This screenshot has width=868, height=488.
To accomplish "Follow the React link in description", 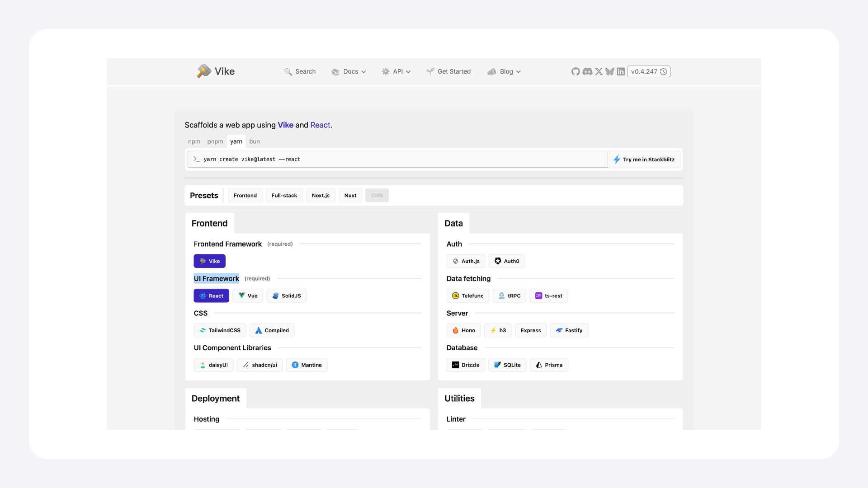I will pyautogui.click(x=320, y=125).
